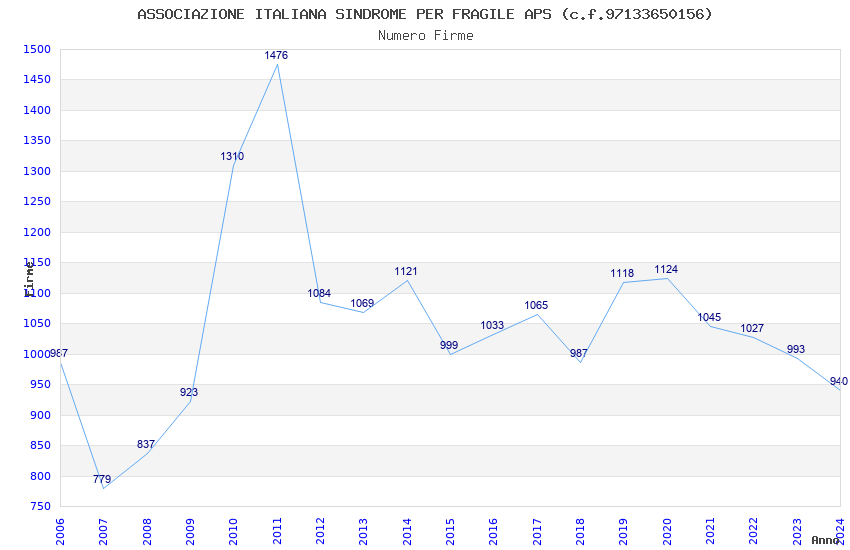The width and height of the screenshot is (850, 550).
Task: Click the x-axis year 2006
Action: point(60,532)
